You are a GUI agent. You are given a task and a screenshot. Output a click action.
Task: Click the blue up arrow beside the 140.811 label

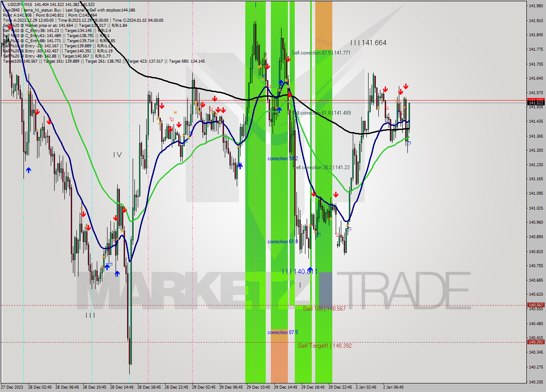pyautogui.click(x=310, y=269)
